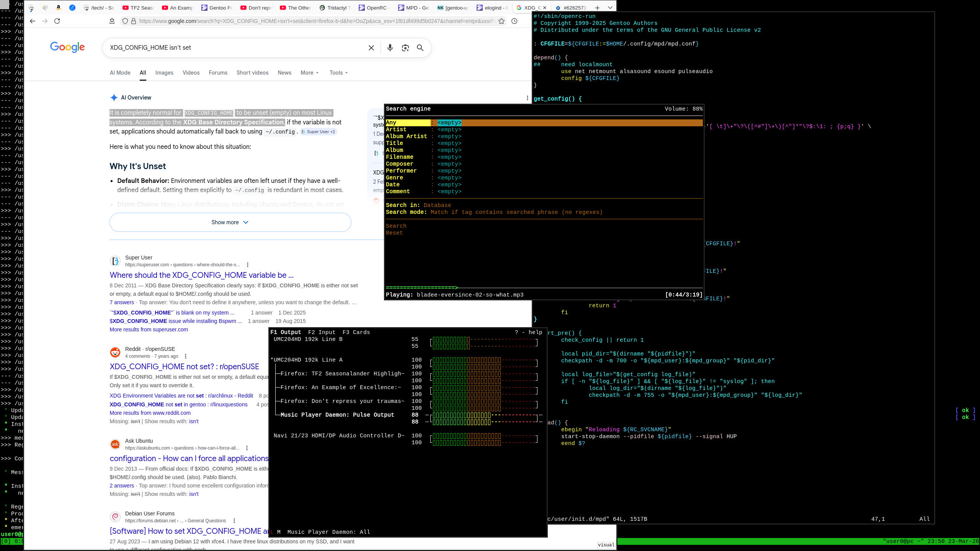Viewport: 980px width, 551px height.
Task: Click Firefox back navigation arrow
Action: tap(33, 21)
